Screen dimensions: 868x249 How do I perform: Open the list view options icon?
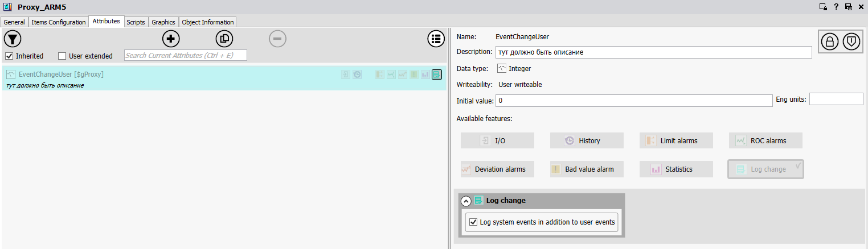pyautogui.click(x=436, y=39)
